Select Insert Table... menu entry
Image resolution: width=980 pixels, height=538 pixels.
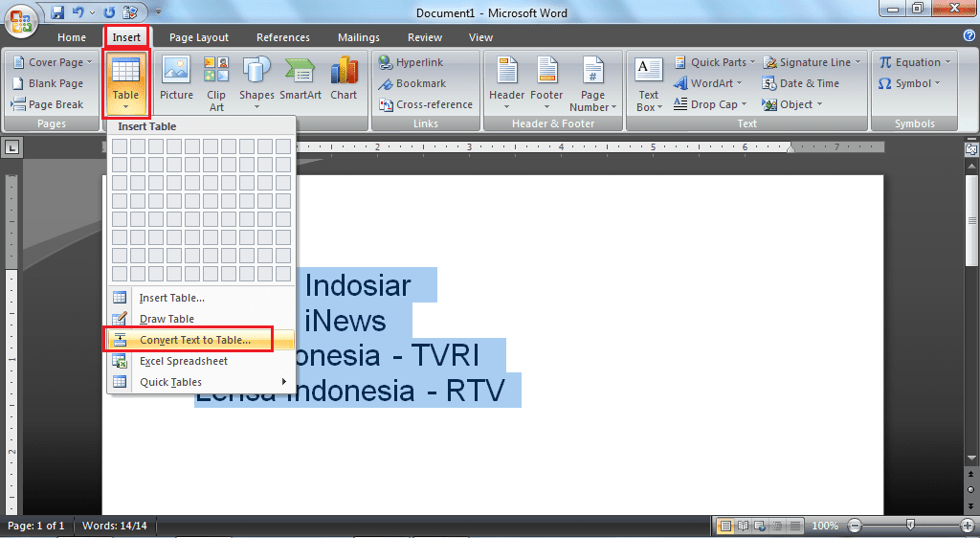(171, 298)
